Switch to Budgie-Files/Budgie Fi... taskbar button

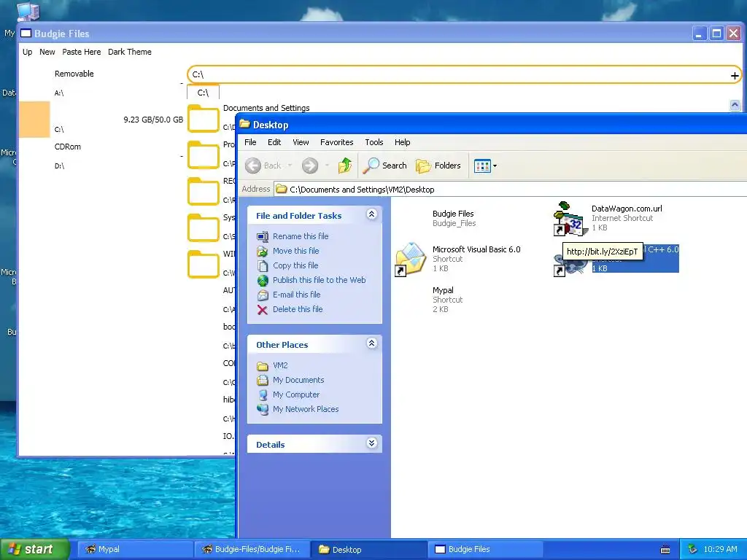point(252,550)
